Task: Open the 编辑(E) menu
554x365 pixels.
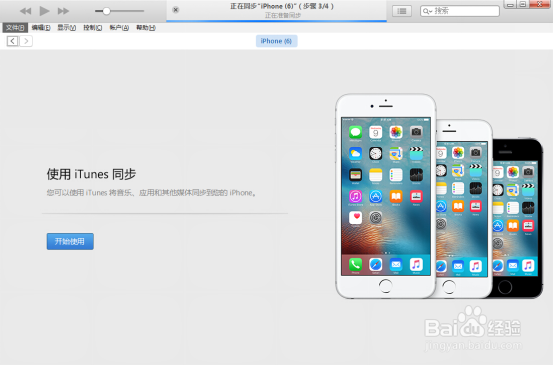Action: (x=41, y=28)
